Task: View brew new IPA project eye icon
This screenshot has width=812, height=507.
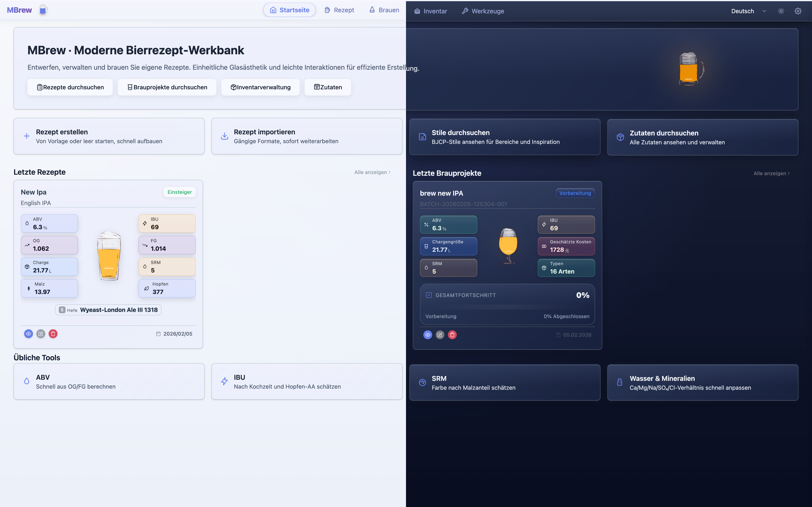Action: coord(427,335)
